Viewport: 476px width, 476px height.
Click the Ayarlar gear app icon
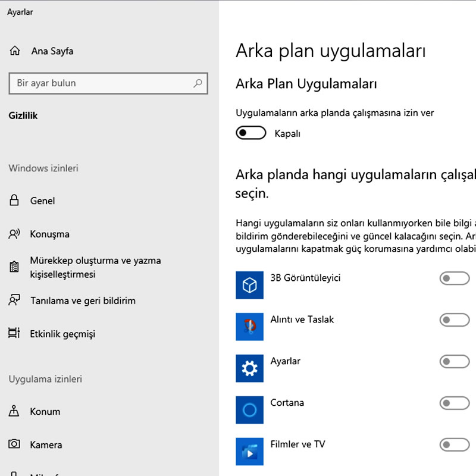(x=249, y=368)
